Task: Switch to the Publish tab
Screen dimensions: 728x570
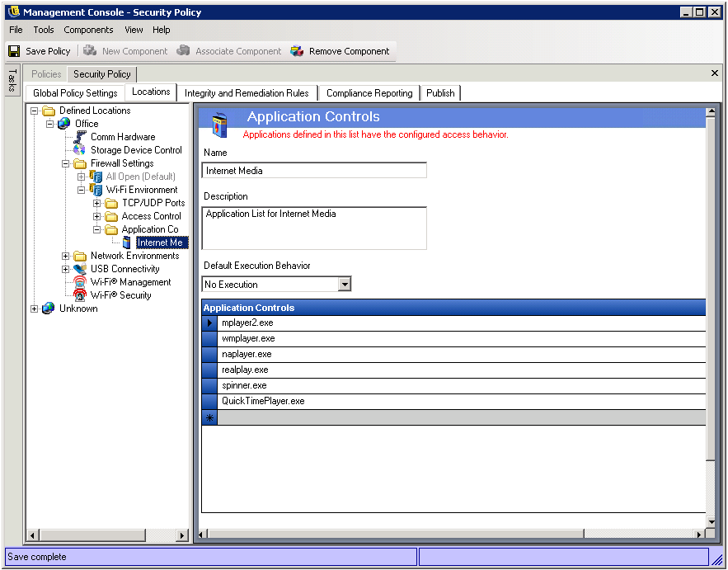Action: (x=440, y=93)
